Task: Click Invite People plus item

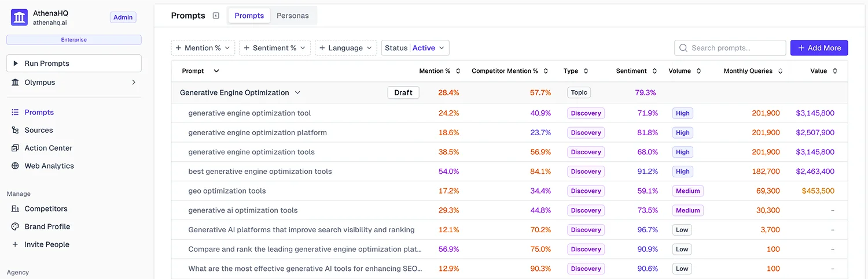Action: (x=46, y=244)
